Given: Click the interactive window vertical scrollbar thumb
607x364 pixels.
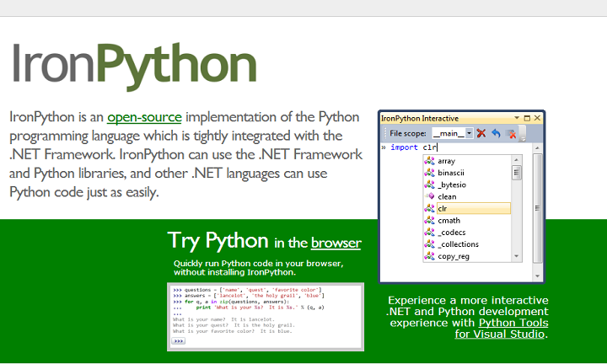Looking at the screenshot, I should [537, 208].
